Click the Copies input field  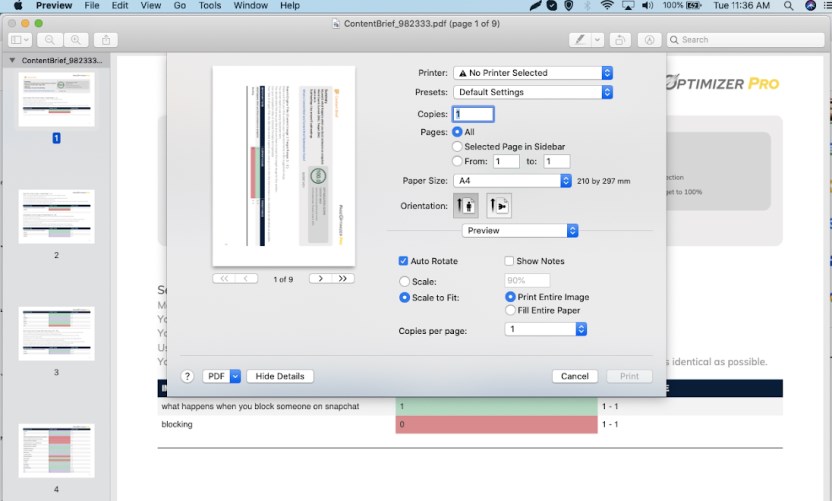[473, 114]
